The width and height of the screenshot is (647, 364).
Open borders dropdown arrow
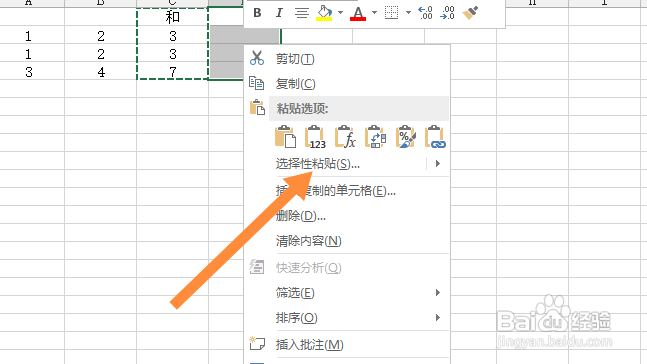[x=408, y=13]
